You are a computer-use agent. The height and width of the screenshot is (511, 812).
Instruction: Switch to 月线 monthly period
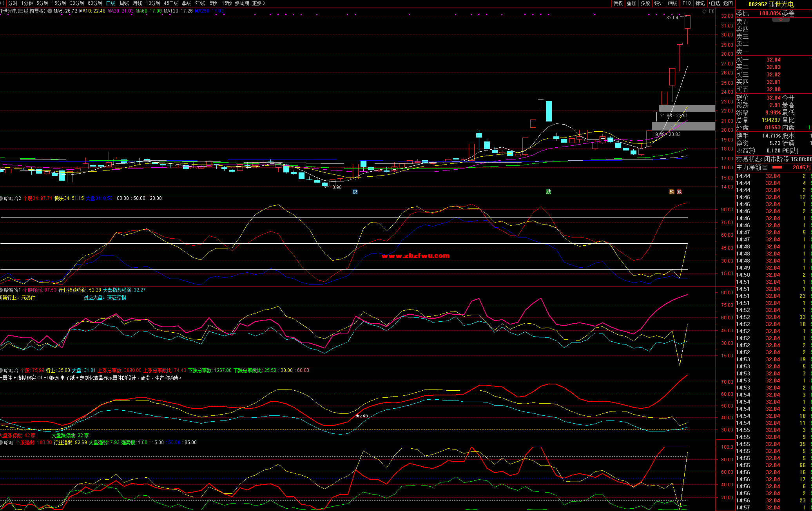[x=138, y=3]
